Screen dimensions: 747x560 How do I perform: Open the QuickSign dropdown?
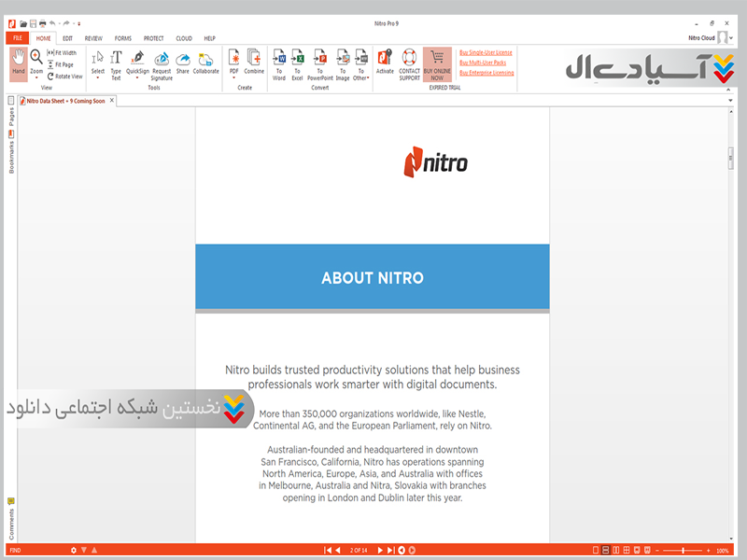pyautogui.click(x=137, y=77)
